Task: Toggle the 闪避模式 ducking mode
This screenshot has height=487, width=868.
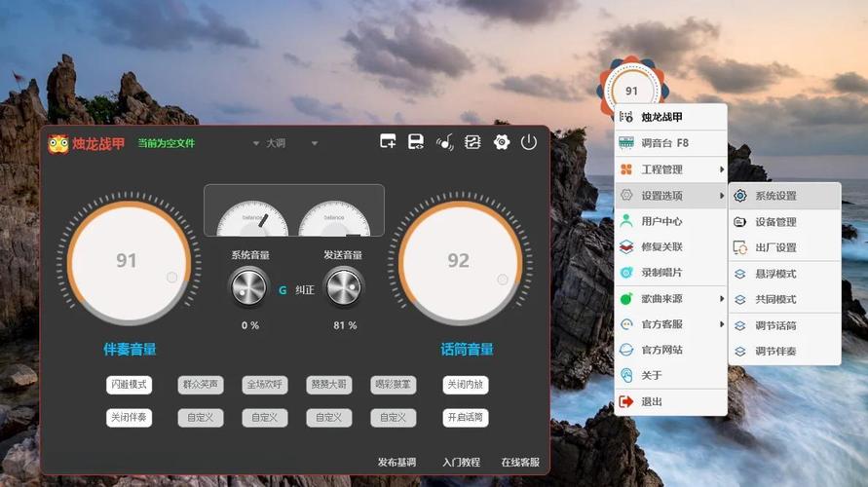Action: coord(129,385)
